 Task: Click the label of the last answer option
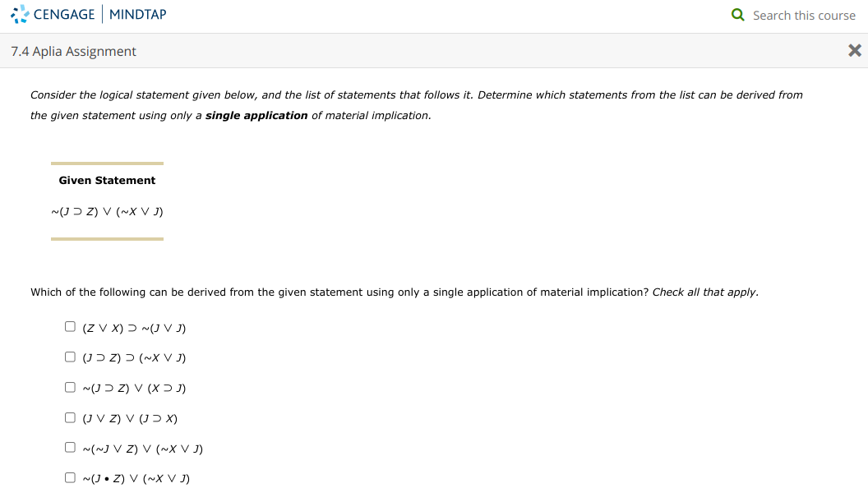pyautogui.click(x=136, y=477)
